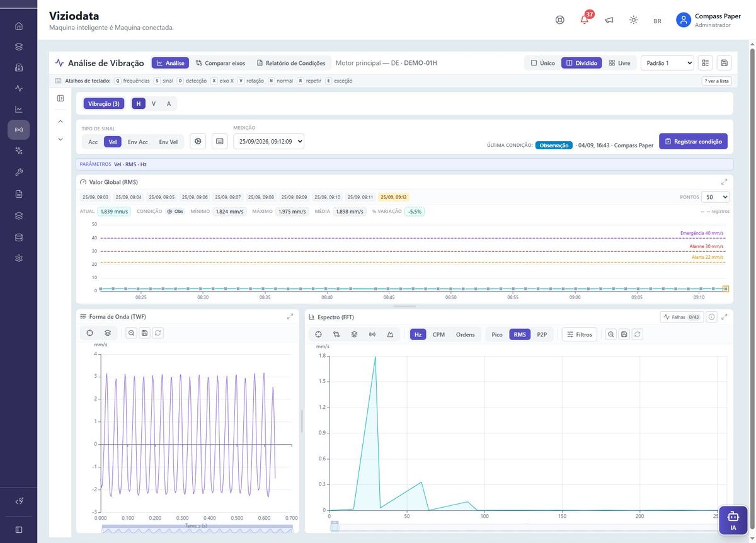
Task: Click the save layout floppy icon
Action: (x=724, y=62)
